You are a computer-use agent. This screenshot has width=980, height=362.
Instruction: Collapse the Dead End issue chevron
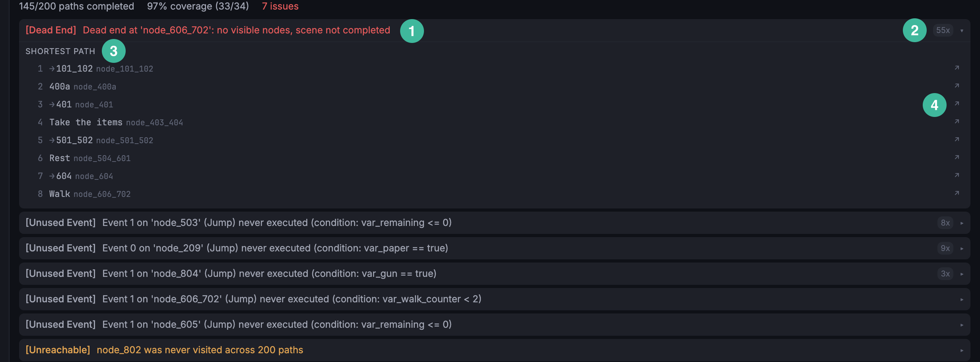coord(962,31)
